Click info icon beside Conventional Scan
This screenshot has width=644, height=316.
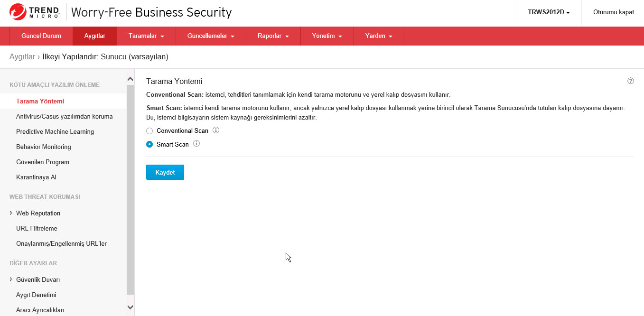[216, 130]
